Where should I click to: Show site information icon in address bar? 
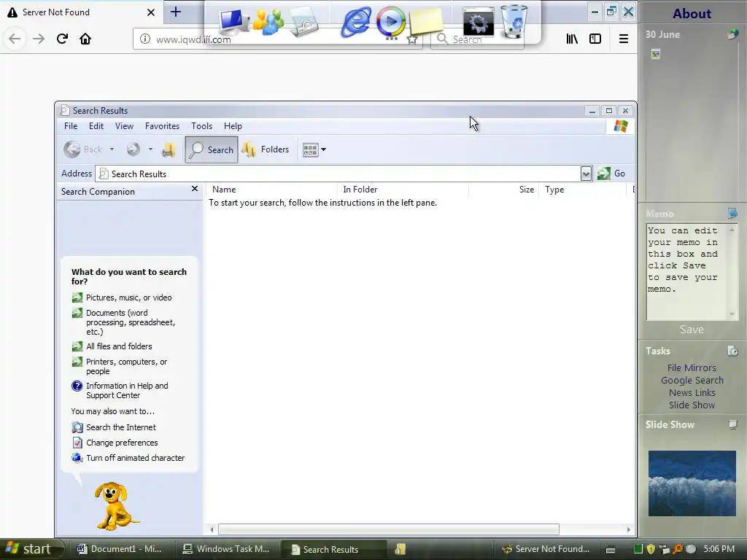click(145, 39)
